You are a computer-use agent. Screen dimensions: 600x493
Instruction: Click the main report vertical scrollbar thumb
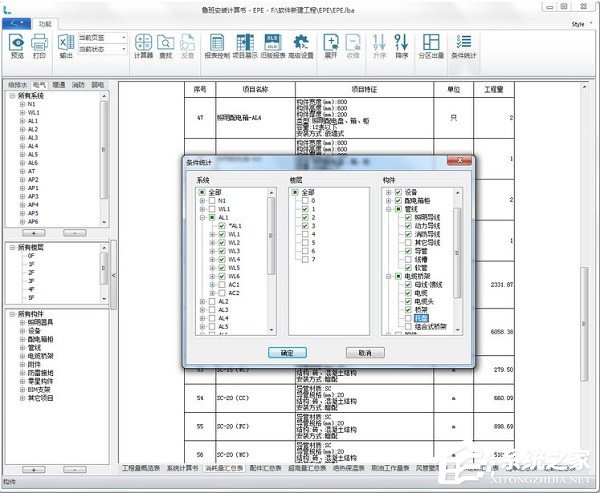click(x=584, y=324)
